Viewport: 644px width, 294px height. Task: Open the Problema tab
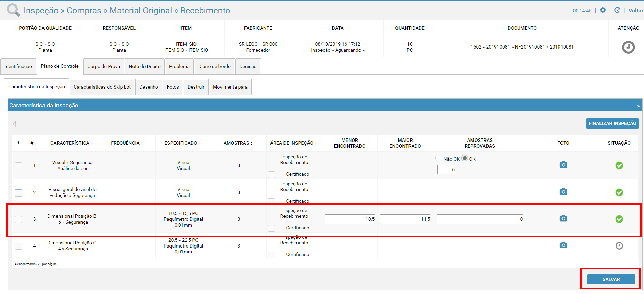pyautogui.click(x=179, y=66)
